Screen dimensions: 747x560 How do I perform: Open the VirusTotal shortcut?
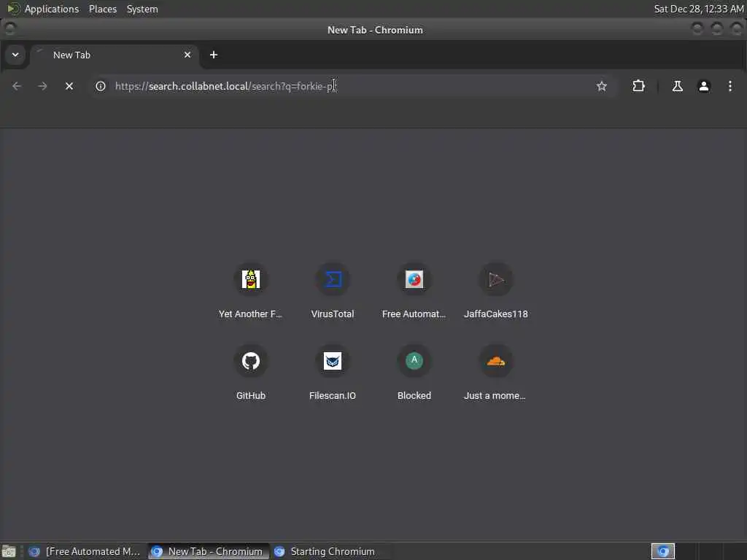pos(333,292)
